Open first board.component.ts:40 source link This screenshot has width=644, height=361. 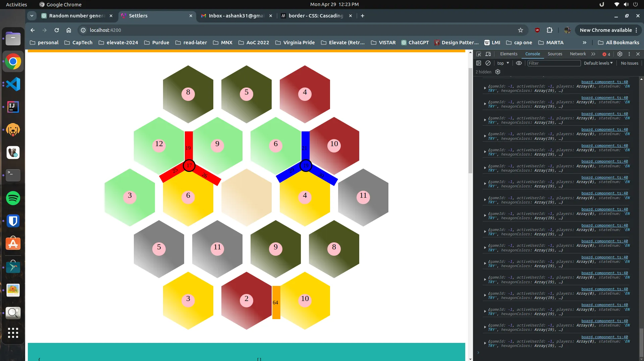pos(604,82)
